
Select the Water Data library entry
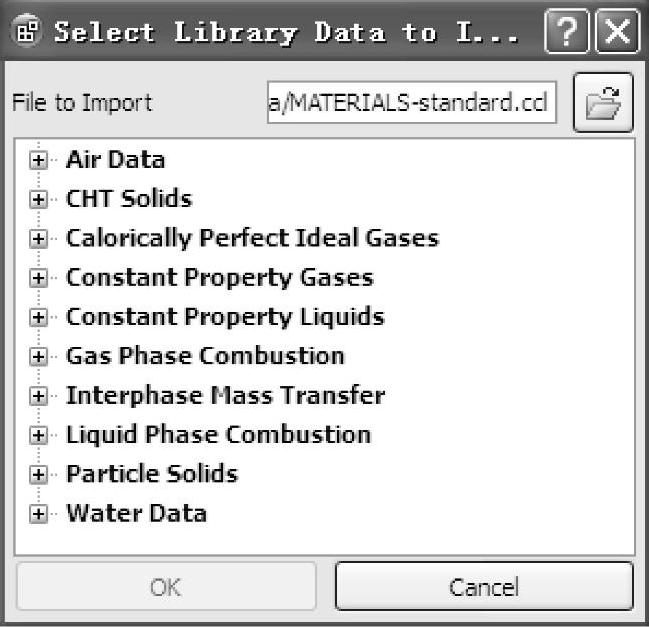136,514
